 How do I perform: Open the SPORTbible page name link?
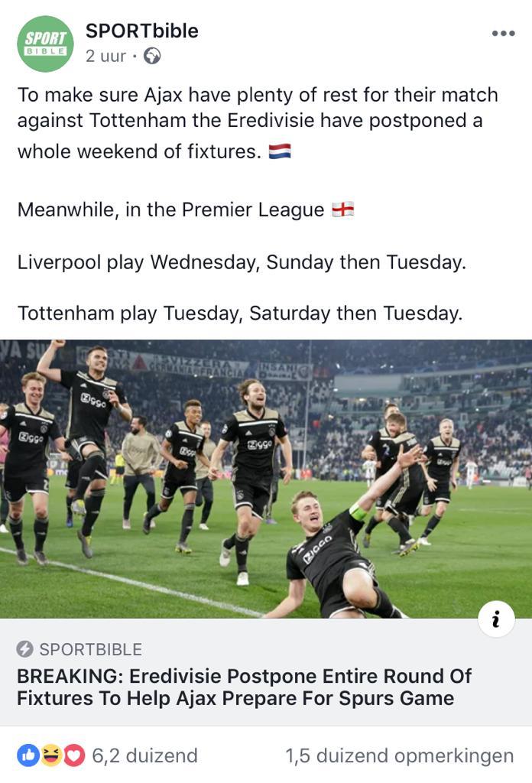(141, 31)
